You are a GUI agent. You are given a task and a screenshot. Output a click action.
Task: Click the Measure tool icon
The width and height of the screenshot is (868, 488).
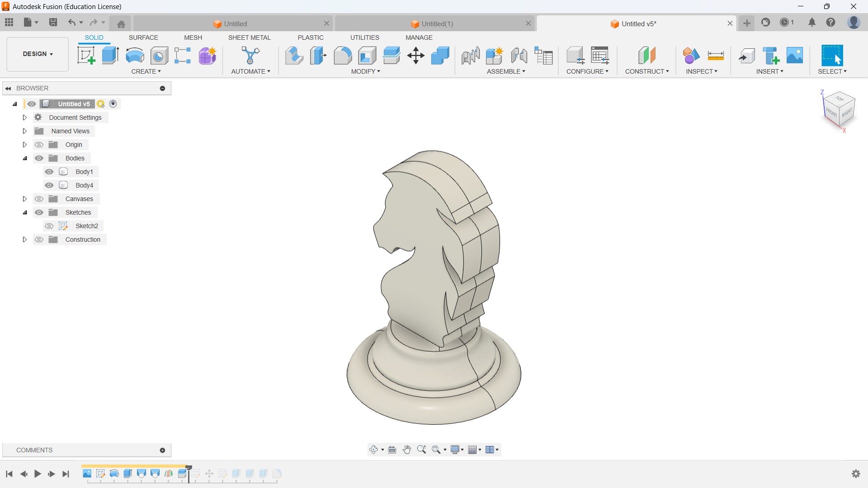(x=716, y=56)
